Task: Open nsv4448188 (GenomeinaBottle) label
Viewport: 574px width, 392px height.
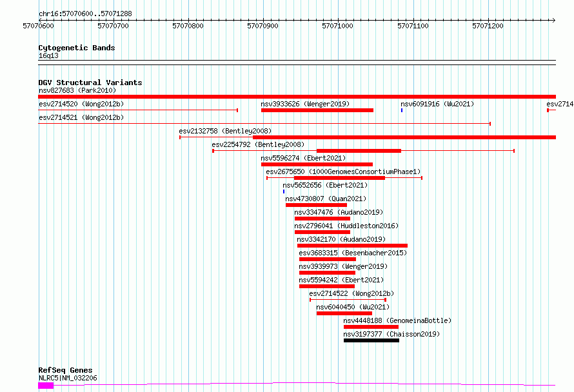Action: (x=397, y=320)
